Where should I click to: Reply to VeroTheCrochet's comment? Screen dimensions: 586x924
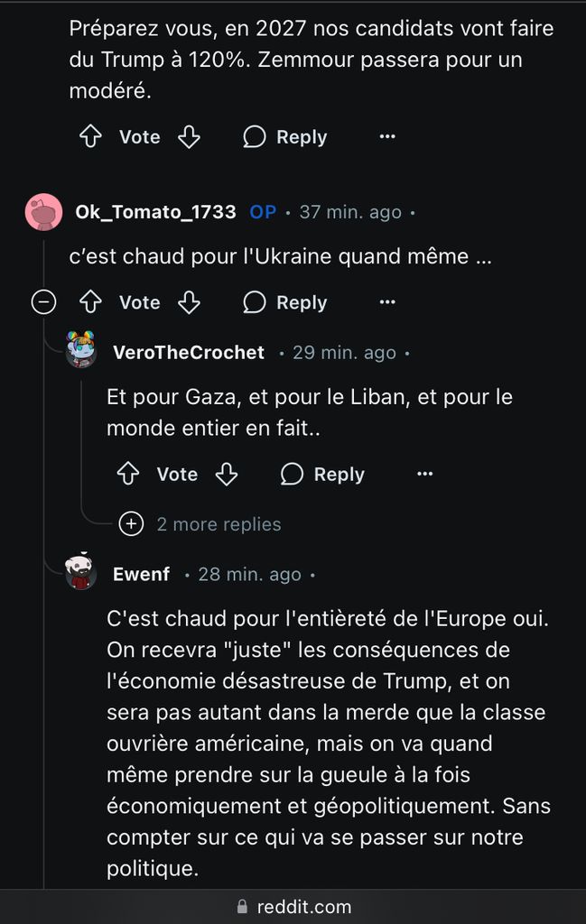[x=322, y=475]
